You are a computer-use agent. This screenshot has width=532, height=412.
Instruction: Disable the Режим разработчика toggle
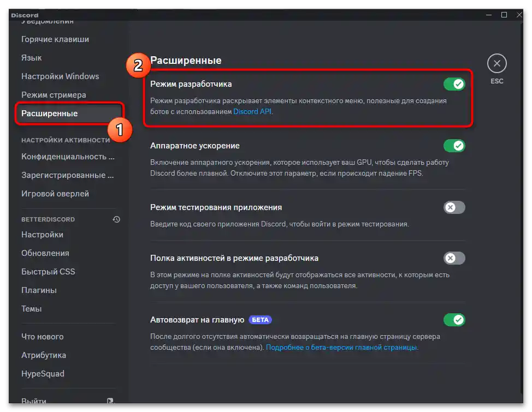(454, 83)
